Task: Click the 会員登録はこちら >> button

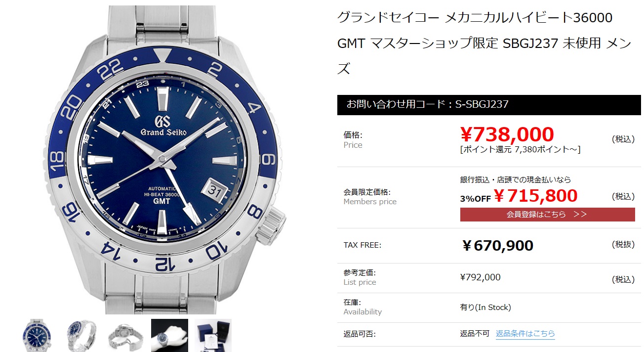Action: pyautogui.click(x=547, y=215)
